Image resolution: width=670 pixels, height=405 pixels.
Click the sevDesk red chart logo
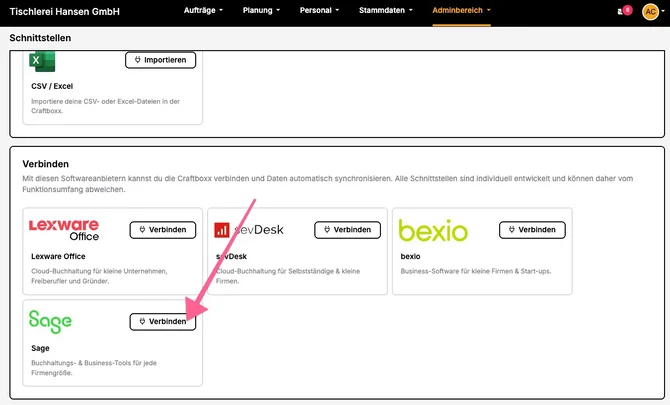[221, 230]
